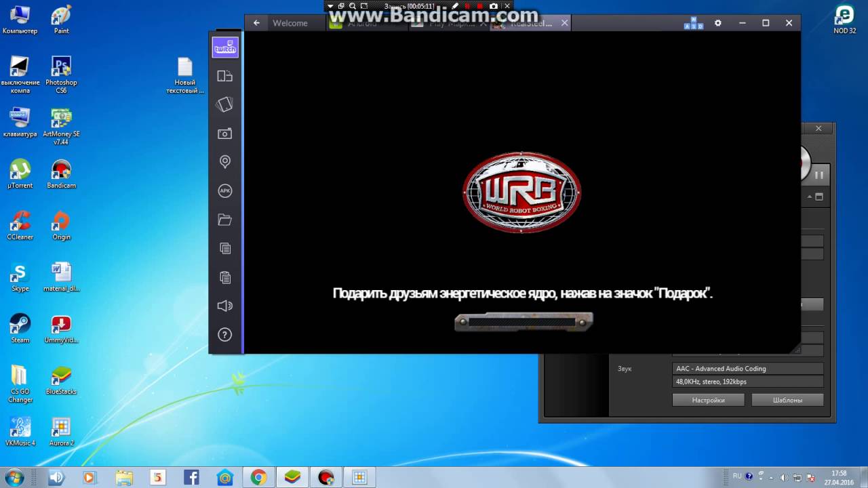Click the APK install icon in sidebar
The width and height of the screenshot is (868, 488).
225,191
